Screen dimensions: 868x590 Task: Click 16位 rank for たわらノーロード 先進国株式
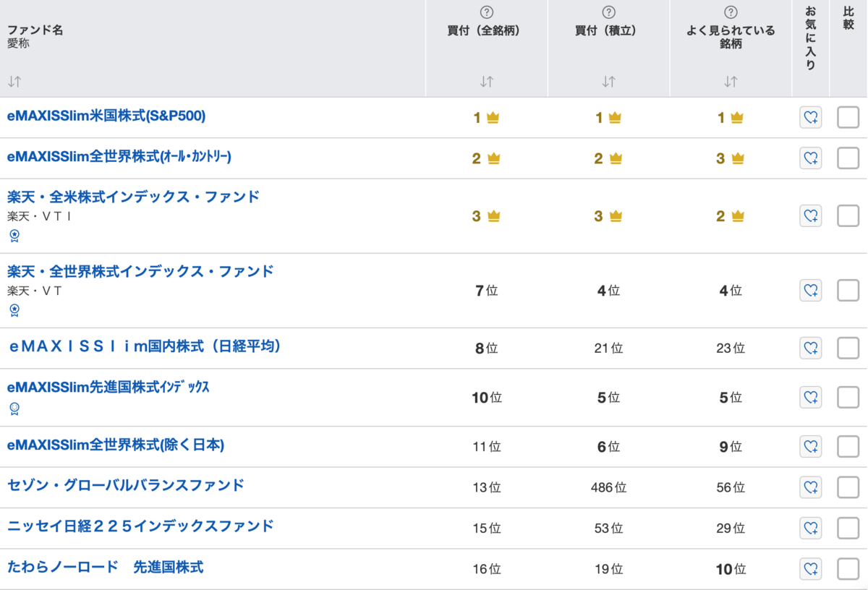[487, 569]
